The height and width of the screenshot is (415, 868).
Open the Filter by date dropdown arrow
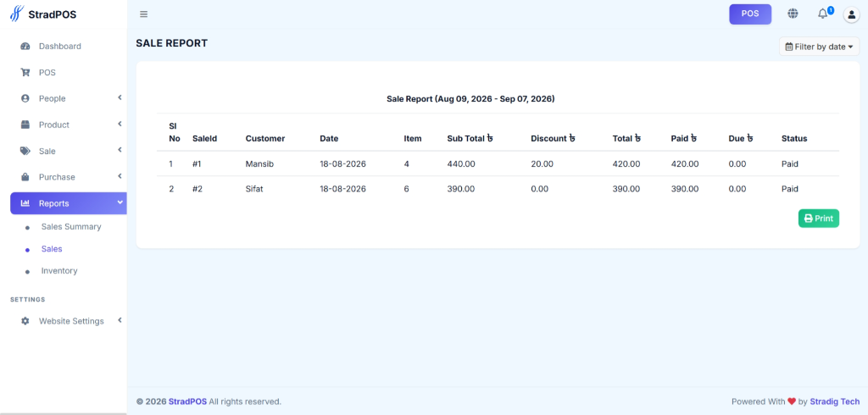pos(850,47)
